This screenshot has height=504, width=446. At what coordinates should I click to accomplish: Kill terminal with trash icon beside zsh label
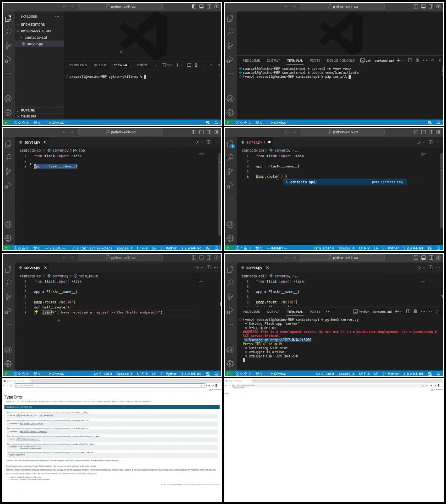point(196,65)
